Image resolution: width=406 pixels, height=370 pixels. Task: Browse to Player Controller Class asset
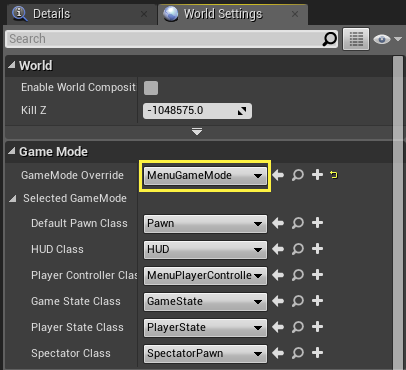coord(298,275)
